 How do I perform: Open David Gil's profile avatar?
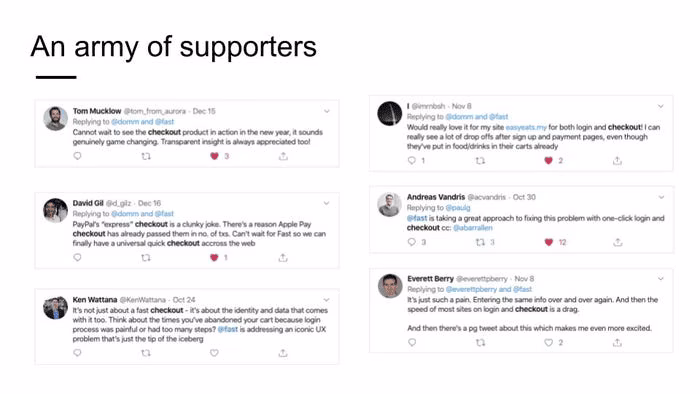coord(55,210)
